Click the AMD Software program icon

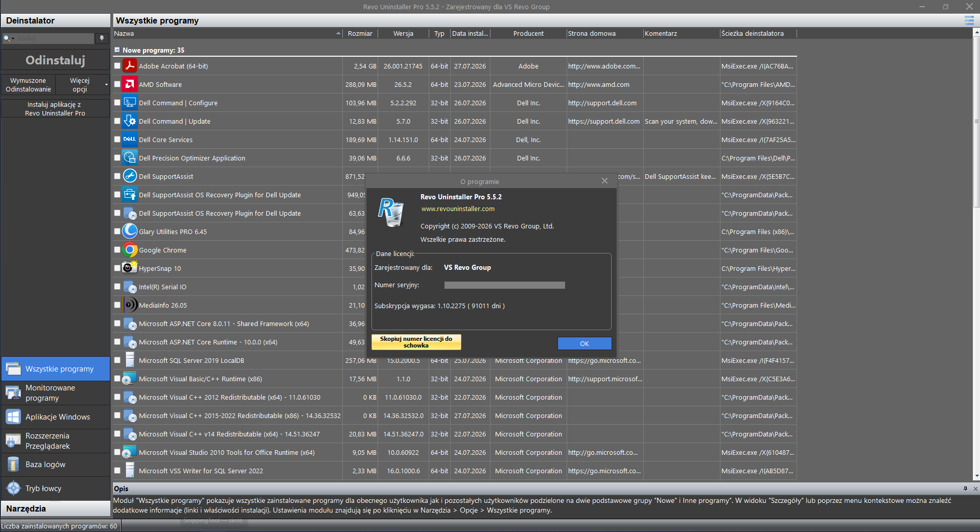(x=130, y=84)
